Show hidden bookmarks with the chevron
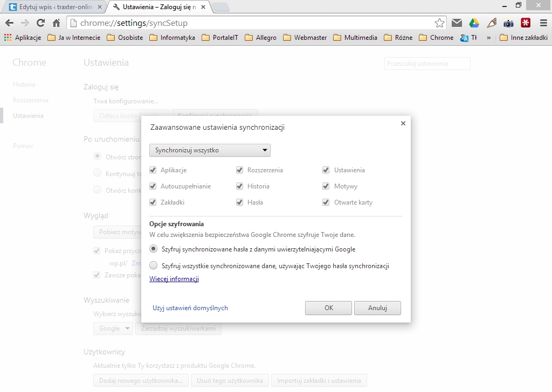The width and height of the screenshot is (552, 392). click(488, 38)
